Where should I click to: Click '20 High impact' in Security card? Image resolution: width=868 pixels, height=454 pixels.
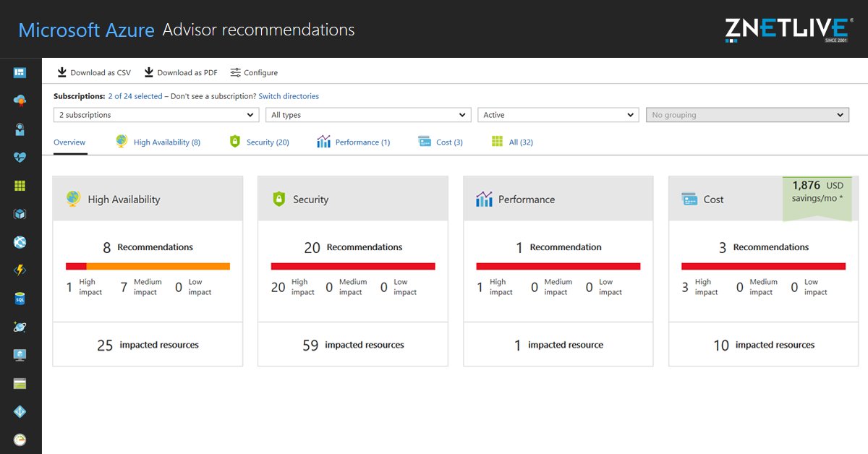point(293,287)
